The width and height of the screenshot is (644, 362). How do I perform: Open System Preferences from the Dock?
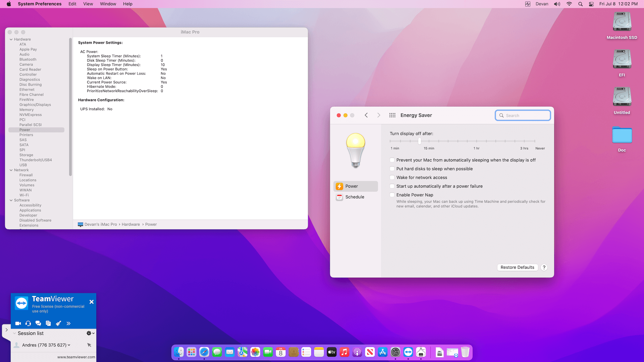point(395,352)
